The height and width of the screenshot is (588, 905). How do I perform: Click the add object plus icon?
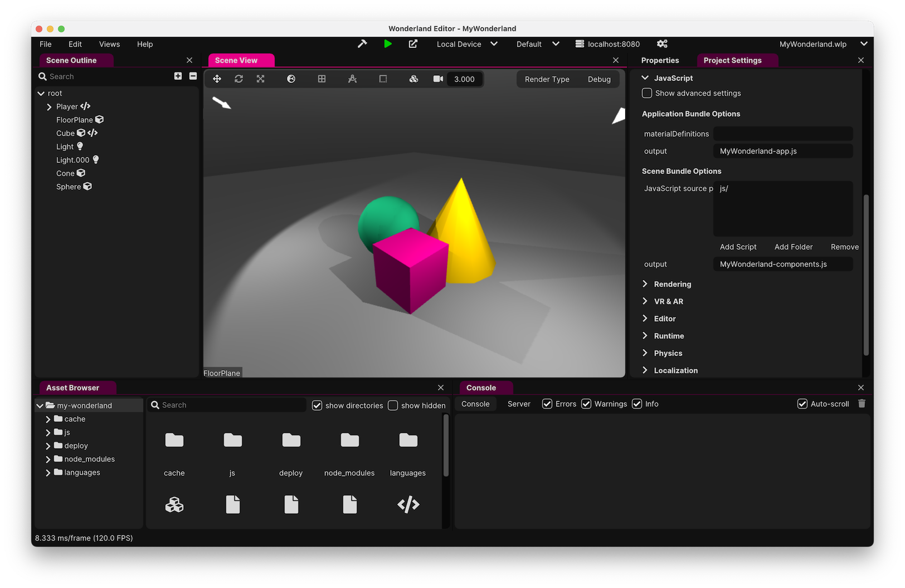(178, 76)
